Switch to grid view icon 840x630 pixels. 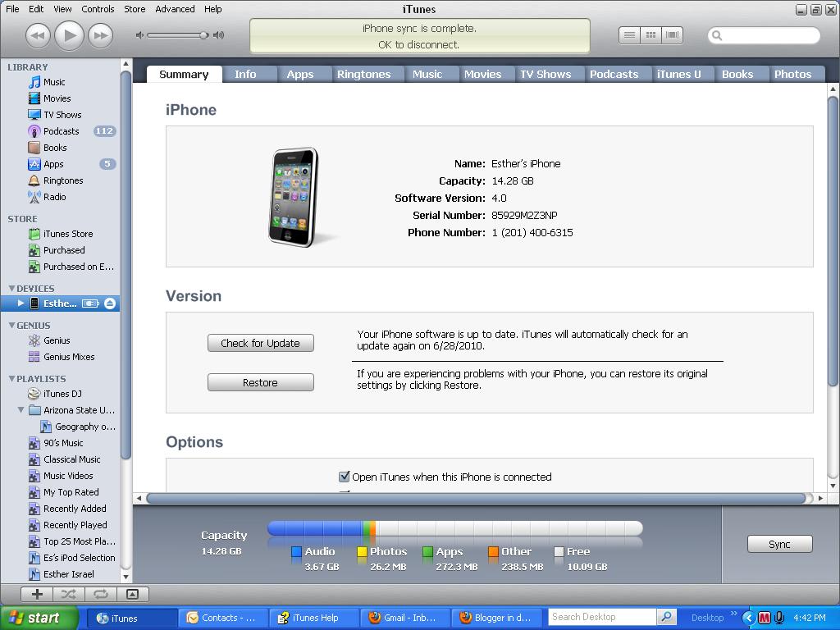(x=651, y=35)
